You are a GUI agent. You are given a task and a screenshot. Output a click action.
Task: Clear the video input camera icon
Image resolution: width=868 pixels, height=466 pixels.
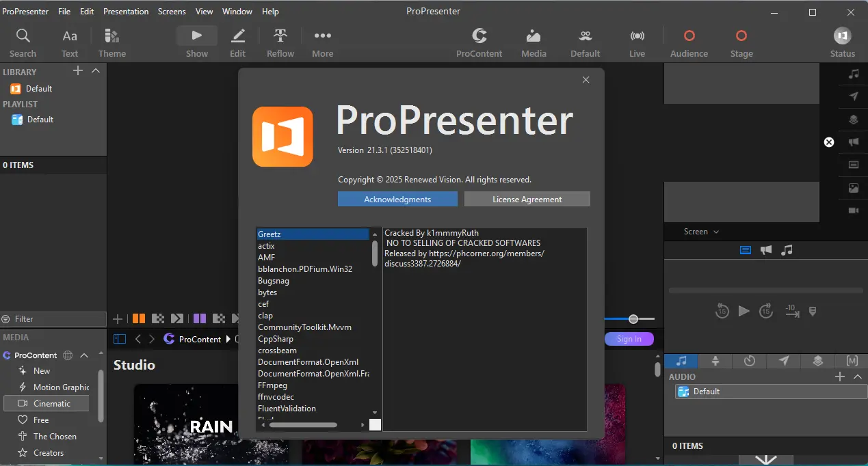(853, 210)
